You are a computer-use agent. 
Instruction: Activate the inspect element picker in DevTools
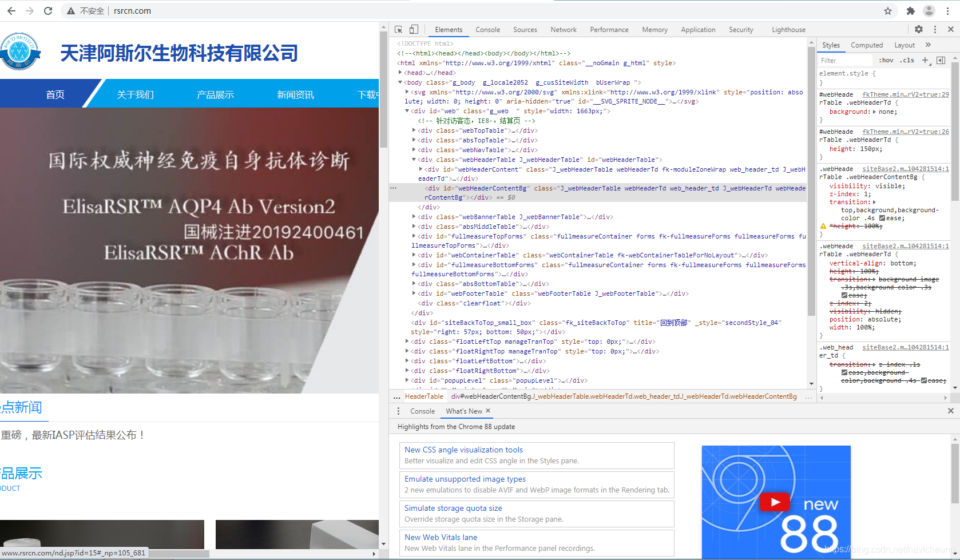399,29
